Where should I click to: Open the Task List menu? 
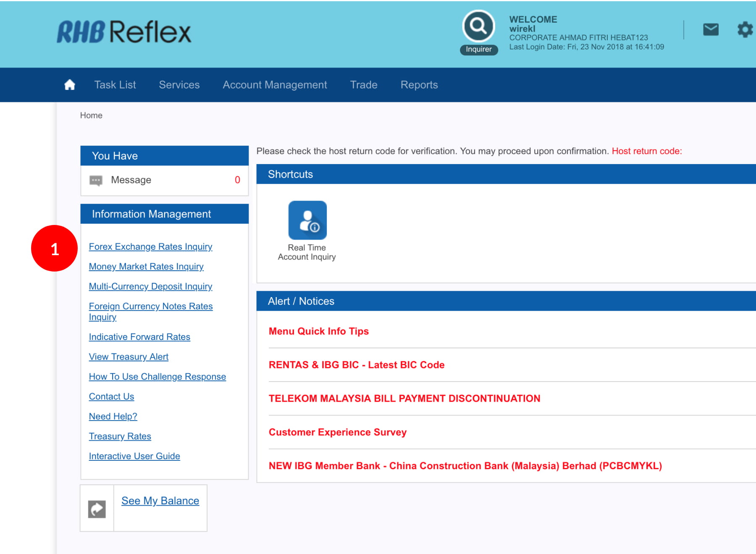115,85
